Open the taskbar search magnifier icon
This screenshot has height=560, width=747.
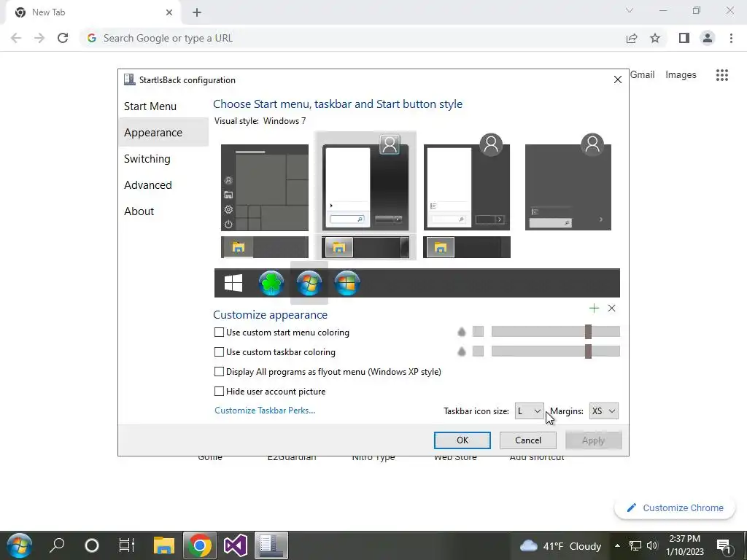57,545
